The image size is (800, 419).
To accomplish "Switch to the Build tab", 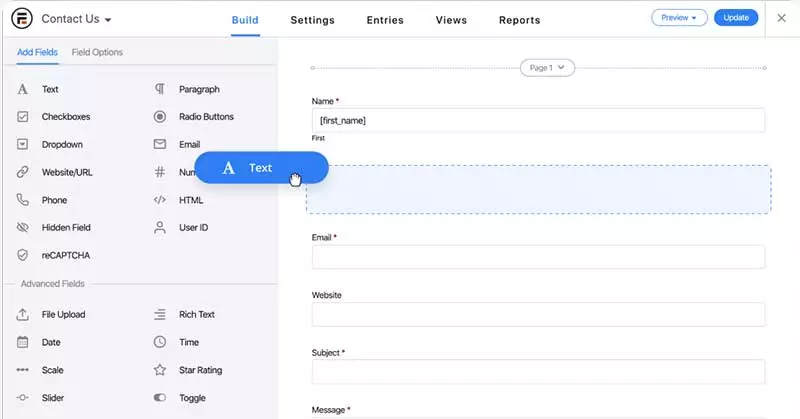I will tap(245, 20).
